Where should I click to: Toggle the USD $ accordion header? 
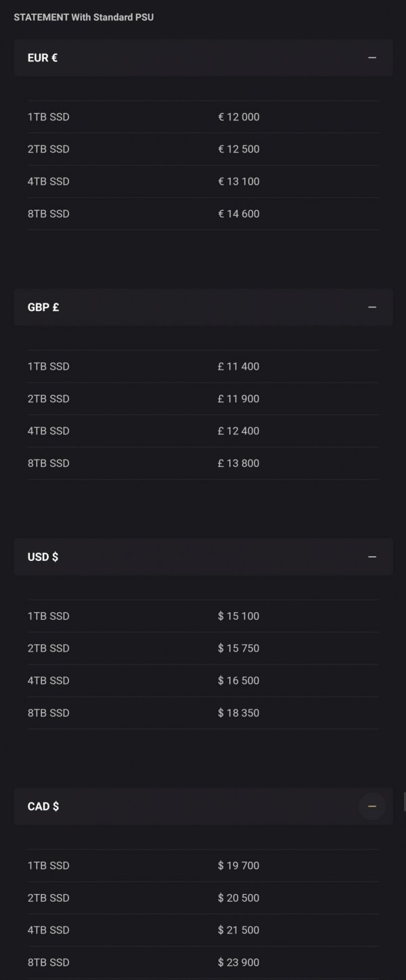click(x=203, y=557)
